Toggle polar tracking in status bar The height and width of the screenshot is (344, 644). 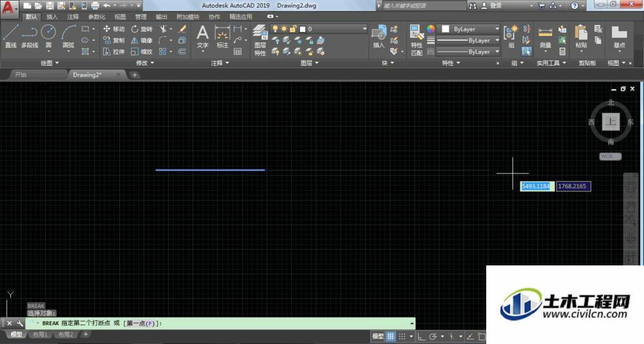[x=433, y=336]
